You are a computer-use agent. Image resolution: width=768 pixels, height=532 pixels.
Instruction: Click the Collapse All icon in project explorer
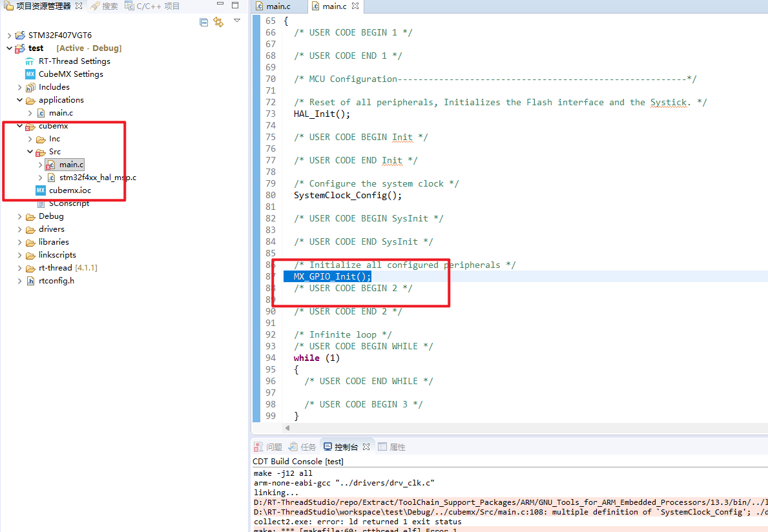pos(203,22)
